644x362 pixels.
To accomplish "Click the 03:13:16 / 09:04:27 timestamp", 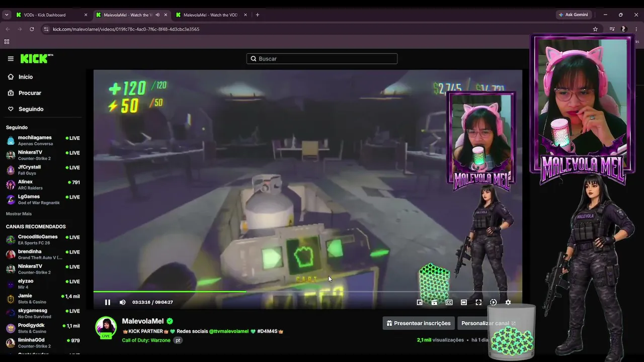I will tap(152, 302).
